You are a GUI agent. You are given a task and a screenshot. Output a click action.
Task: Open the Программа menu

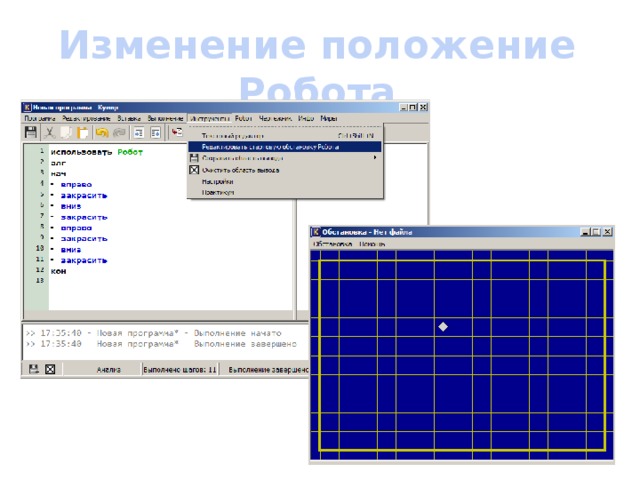40,118
